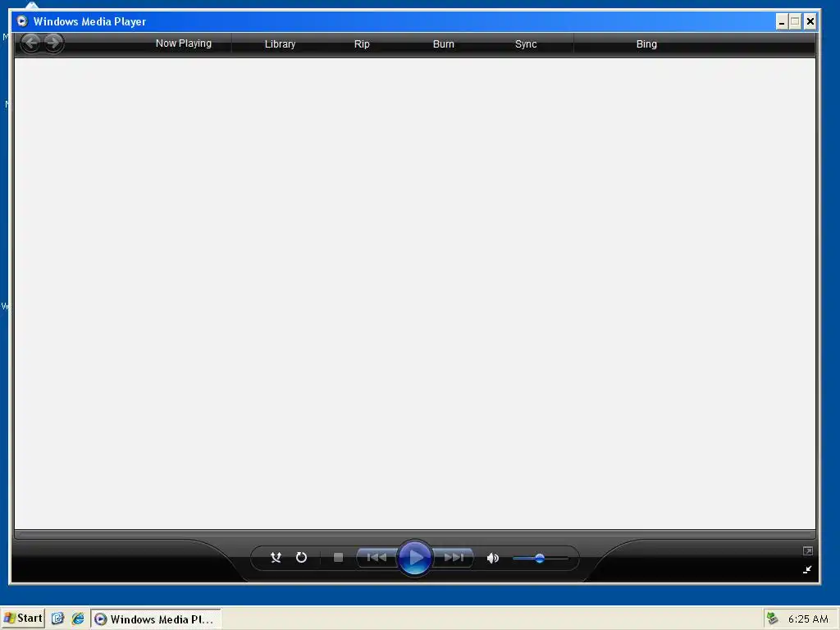Click the Back navigation arrow
The width and height of the screenshot is (840, 630).
[x=31, y=43]
